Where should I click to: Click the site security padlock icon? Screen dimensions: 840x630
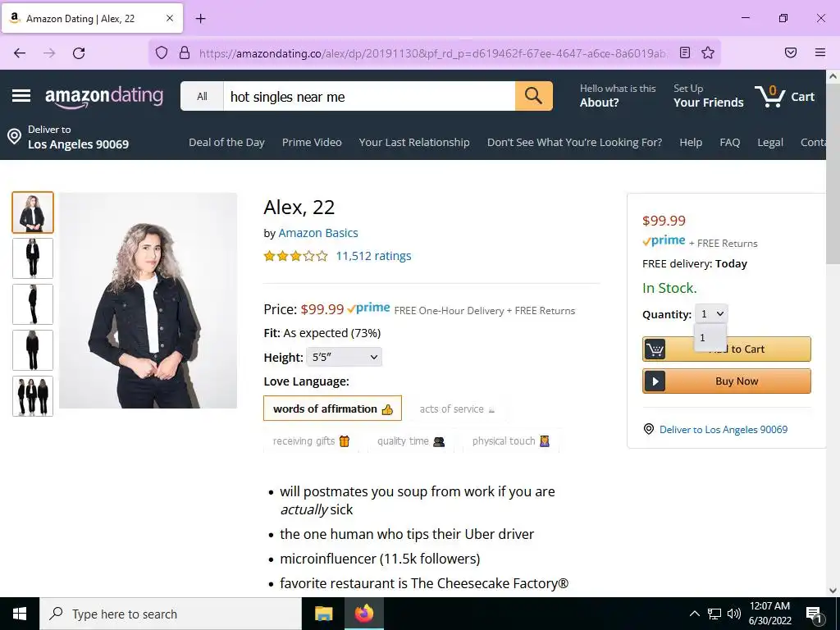coord(185,52)
